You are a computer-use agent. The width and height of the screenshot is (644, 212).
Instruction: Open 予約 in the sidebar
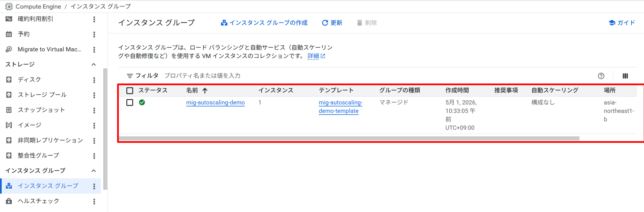(x=24, y=34)
